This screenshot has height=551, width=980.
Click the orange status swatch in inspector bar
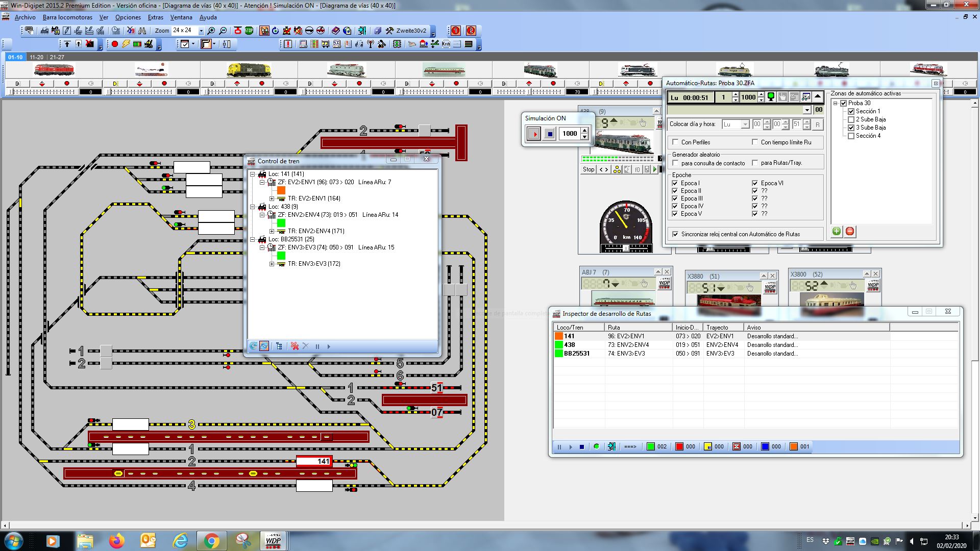coord(794,446)
